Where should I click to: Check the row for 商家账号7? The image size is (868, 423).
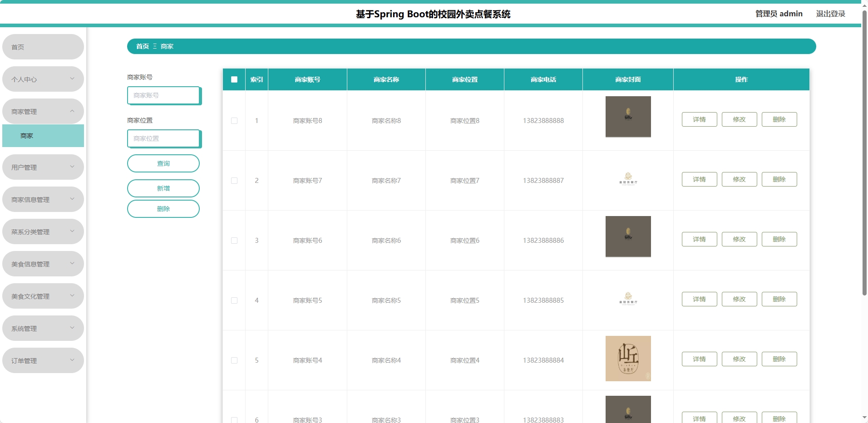(x=234, y=181)
